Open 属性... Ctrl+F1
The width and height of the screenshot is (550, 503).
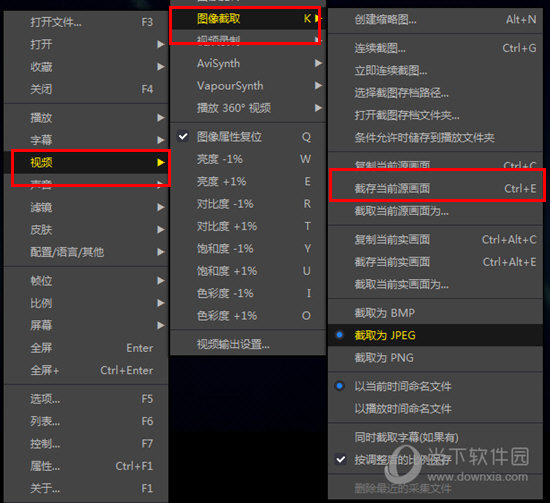tap(86, 466)
